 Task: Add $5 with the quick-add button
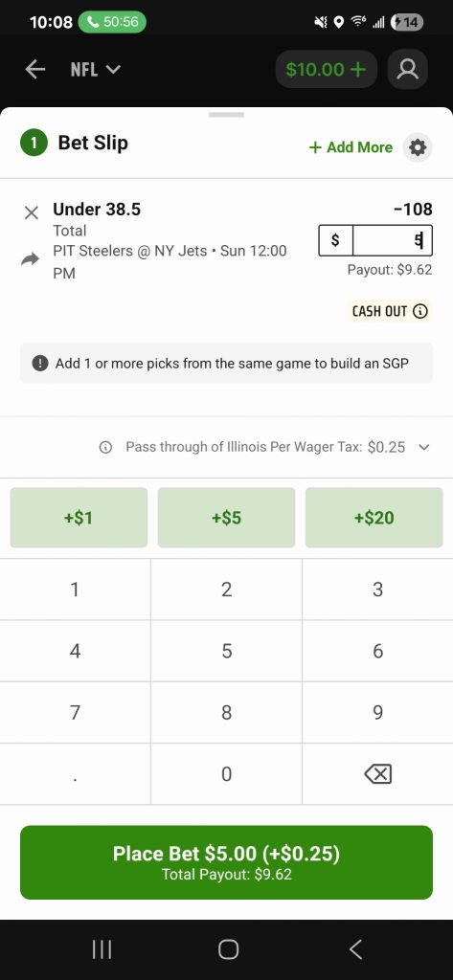226,518
